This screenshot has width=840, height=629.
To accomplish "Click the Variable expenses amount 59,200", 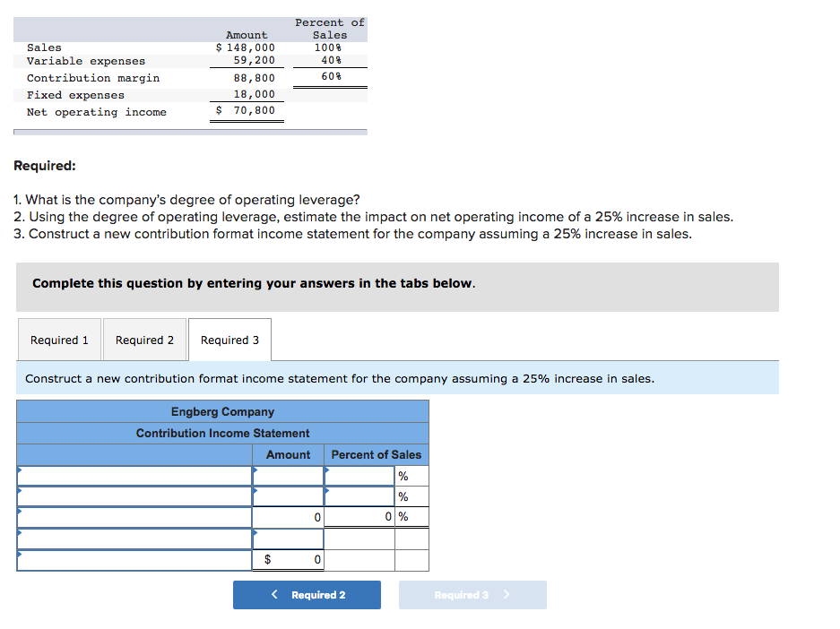I will pyautogui.click(x=254, y=61).
